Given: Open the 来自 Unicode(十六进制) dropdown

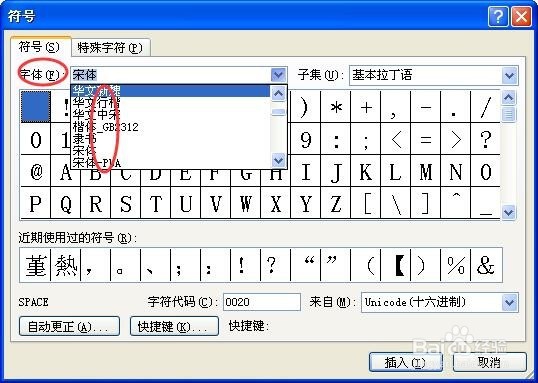Looking at the screenshot, I should [x=509, y=303].
